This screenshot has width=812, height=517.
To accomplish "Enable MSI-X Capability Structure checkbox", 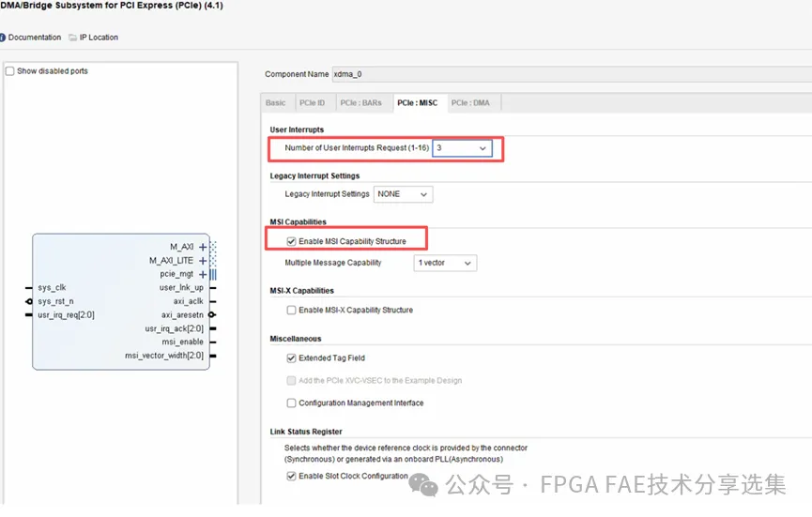I will 291,310.
